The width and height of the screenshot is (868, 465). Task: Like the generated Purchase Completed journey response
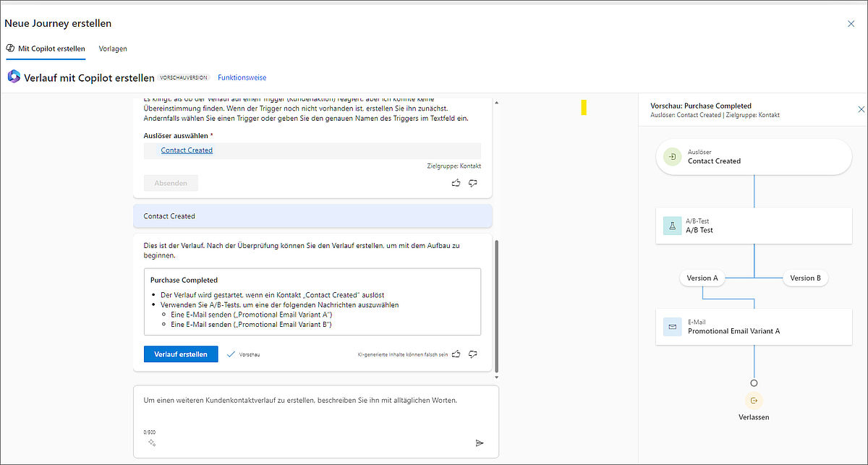click(x=456, y=354)
